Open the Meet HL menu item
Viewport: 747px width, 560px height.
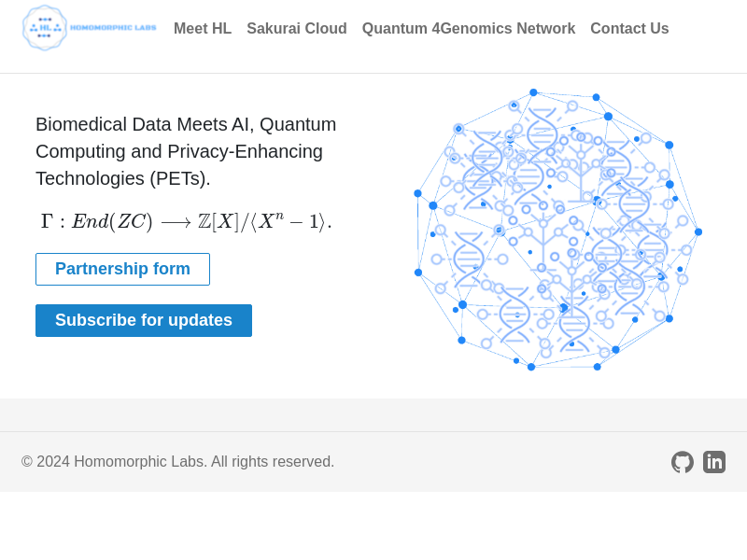tap(203, 29)
